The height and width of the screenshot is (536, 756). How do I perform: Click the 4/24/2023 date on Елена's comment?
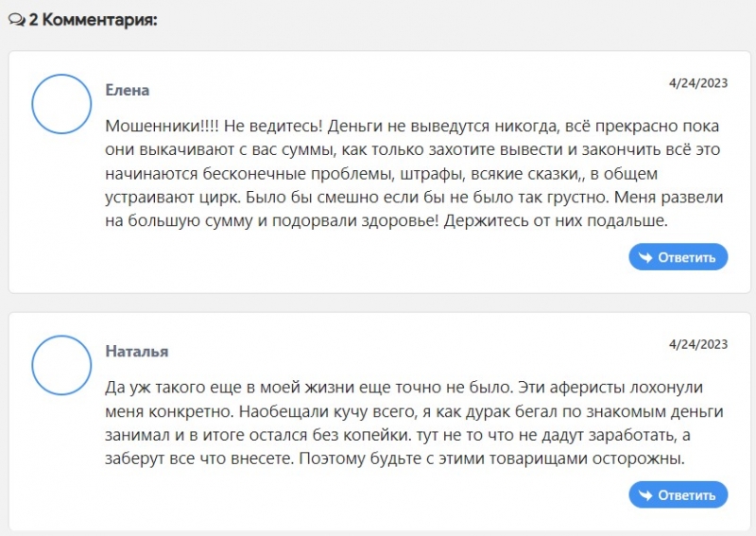(698, 83)
